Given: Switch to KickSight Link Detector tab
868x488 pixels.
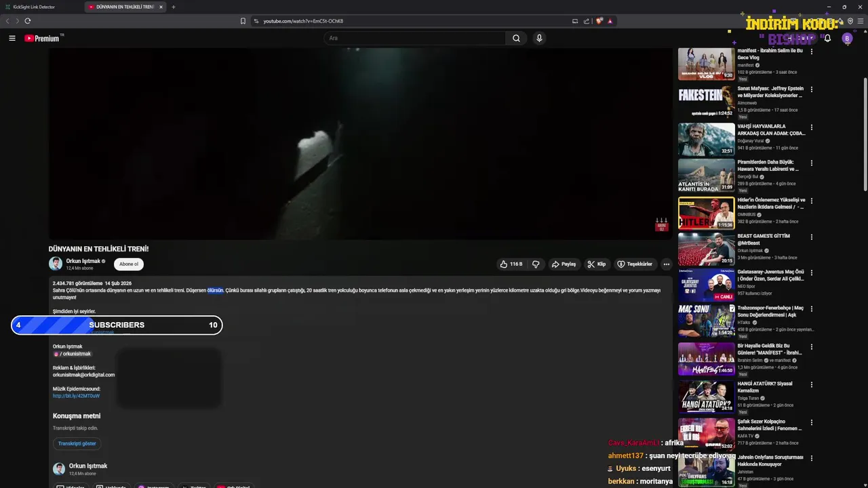Looking at the screenshot, I should point(41,7).
